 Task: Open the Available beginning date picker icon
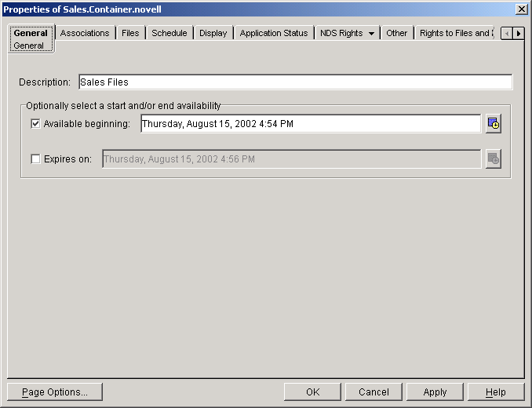pyautogui.click(x=493, y=124)
